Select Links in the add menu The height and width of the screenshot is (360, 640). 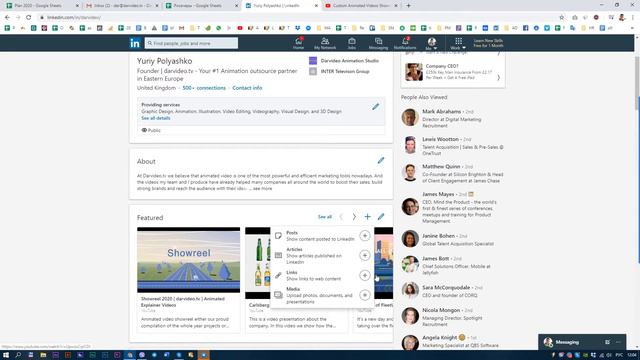coord(322,276)
